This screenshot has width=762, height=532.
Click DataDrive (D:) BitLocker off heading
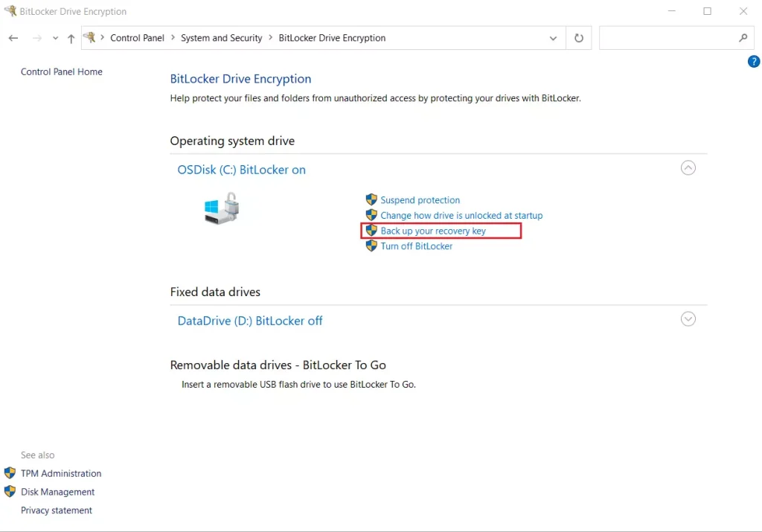pos(250,321)
